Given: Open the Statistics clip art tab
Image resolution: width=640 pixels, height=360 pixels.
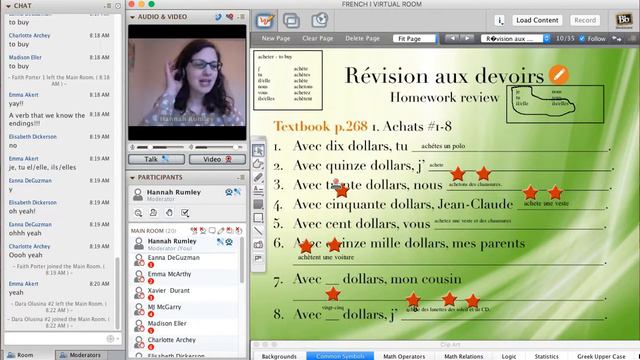Looking at the screenshot, I should click(x=547, y=356).
